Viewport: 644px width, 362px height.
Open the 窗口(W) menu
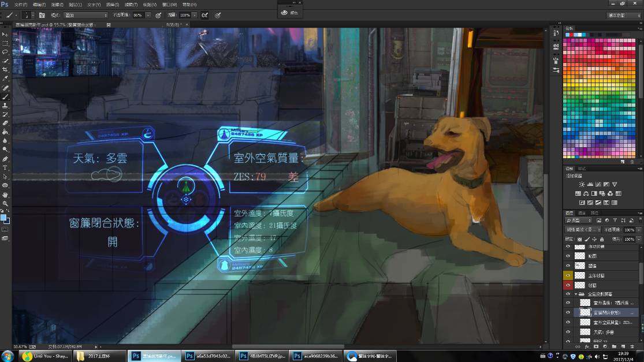point(170,5)
